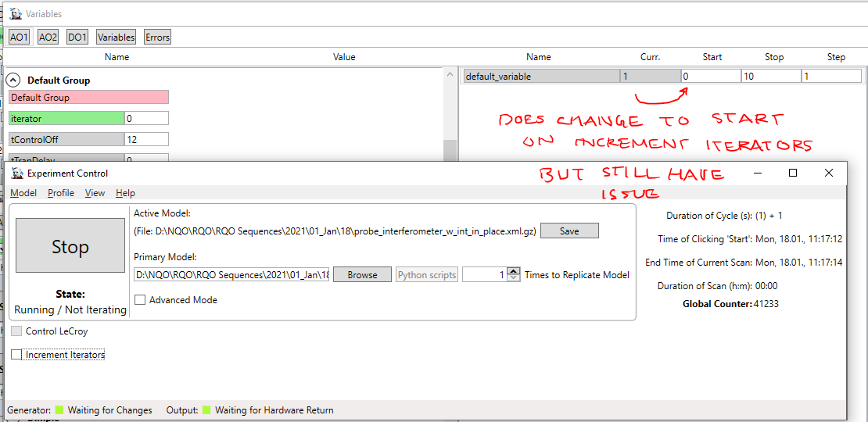Decrease Times to Replicate Model
The height and width of the screenshot is (422, 868).
[515, 278]
